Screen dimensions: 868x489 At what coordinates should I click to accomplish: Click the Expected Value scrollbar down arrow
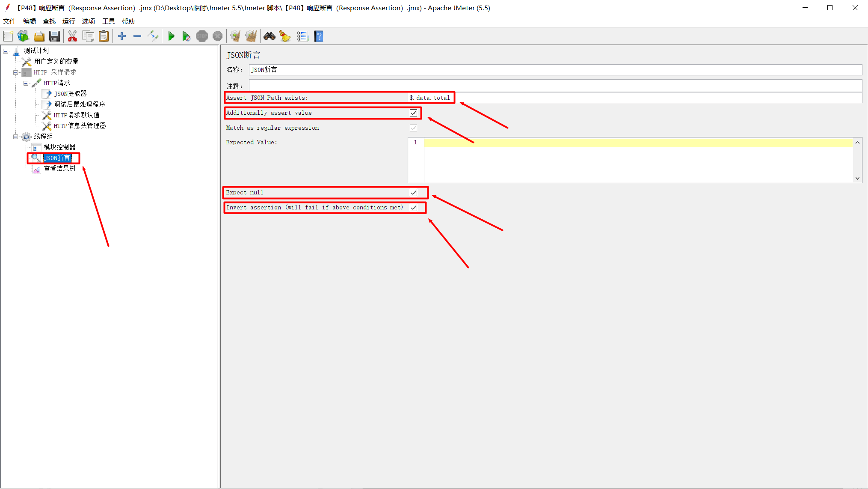click(857, 178)
